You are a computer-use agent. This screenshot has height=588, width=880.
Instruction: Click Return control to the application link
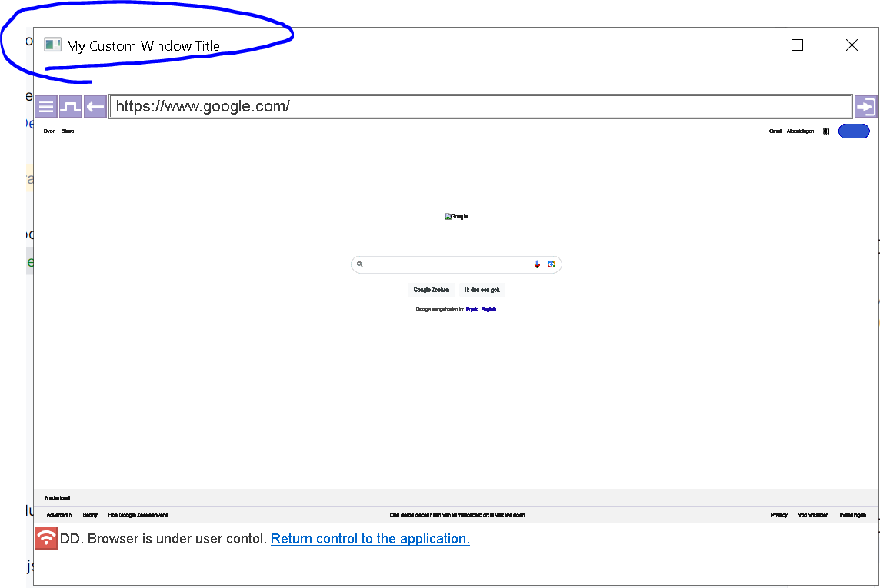(370, 539)
